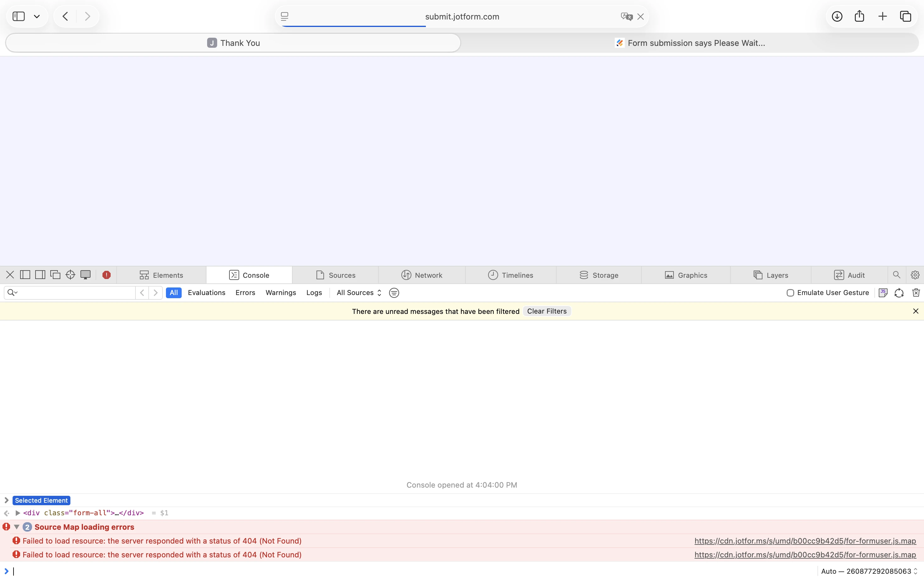Toggle the Safari sidebar button

19,16
